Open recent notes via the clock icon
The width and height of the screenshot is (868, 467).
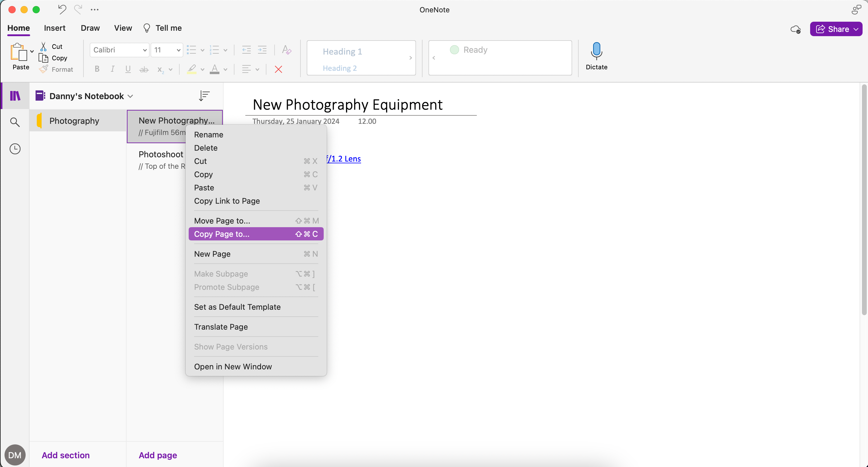click(15, 149)
